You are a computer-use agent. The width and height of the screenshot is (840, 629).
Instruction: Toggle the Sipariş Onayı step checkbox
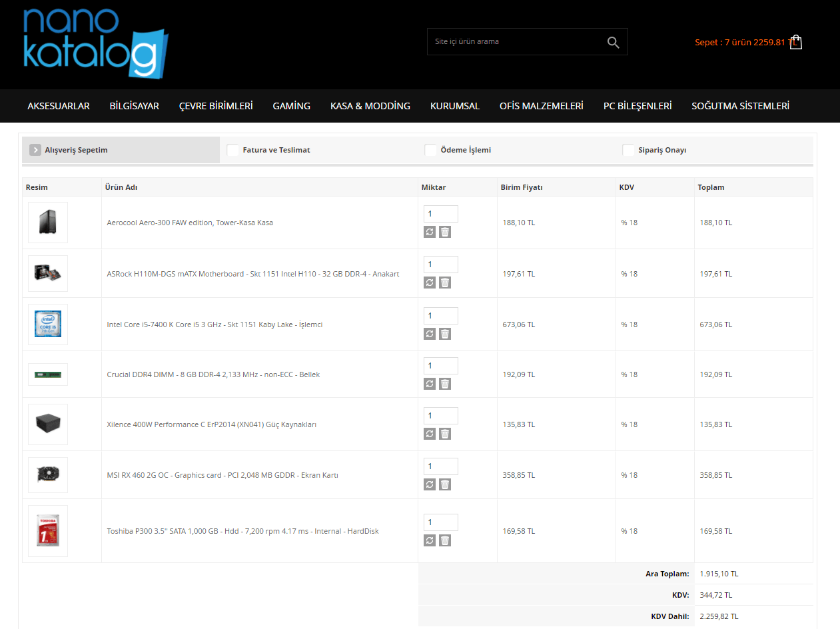tap(628, 150)
